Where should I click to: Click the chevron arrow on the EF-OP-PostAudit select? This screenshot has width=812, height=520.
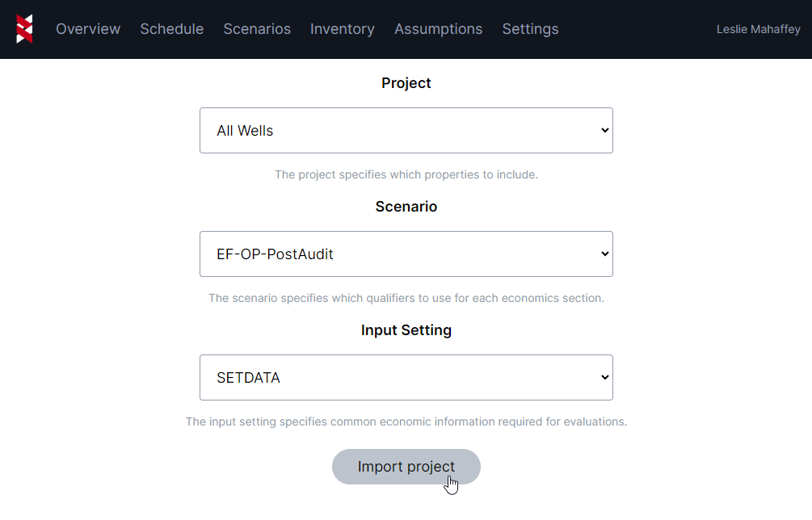tap(605, 254)
